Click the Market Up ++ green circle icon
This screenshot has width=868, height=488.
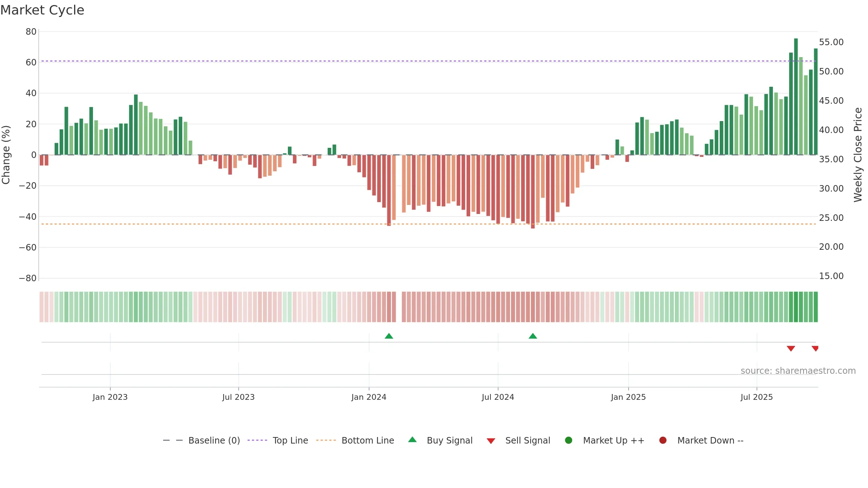569,440
